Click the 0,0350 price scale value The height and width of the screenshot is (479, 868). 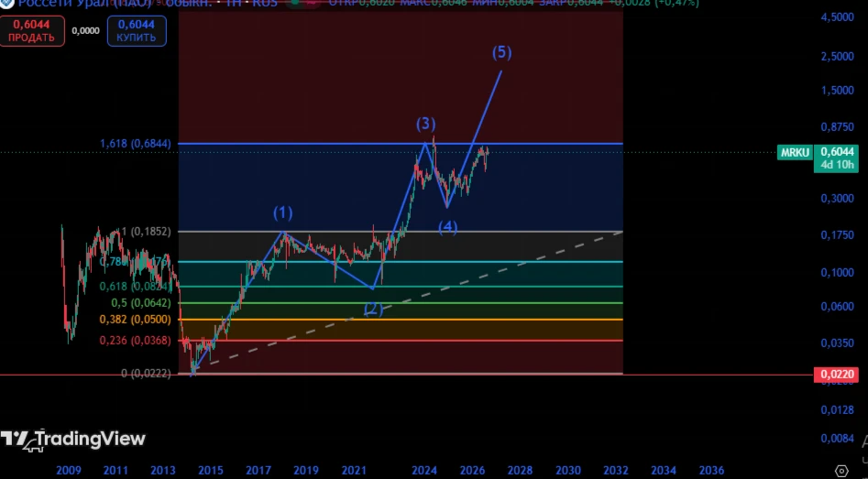(x=838, y=343)
